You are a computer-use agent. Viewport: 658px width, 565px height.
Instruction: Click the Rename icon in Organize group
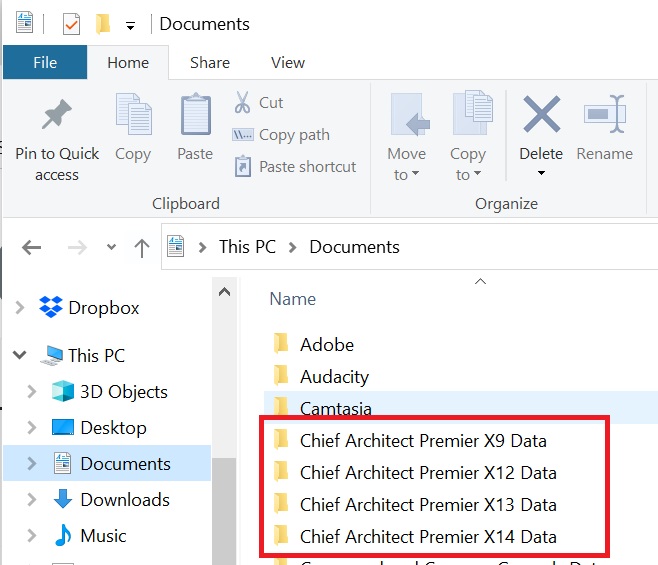point(604,115)
